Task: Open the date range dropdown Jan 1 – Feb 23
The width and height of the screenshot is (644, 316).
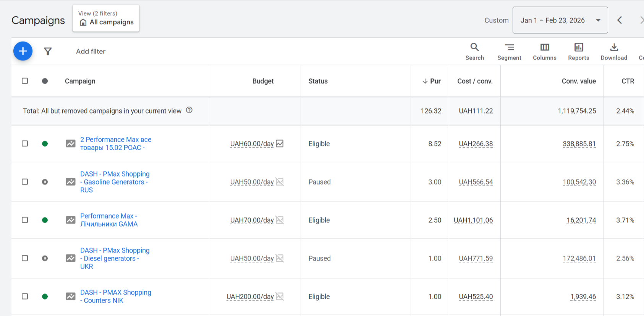Action: [560, 20]
